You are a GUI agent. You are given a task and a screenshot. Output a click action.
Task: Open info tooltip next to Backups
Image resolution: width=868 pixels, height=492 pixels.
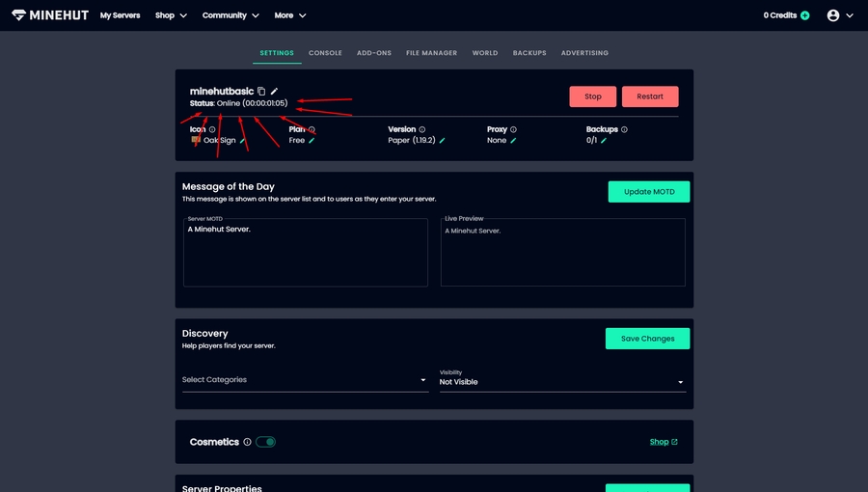(x=624, y=129)
